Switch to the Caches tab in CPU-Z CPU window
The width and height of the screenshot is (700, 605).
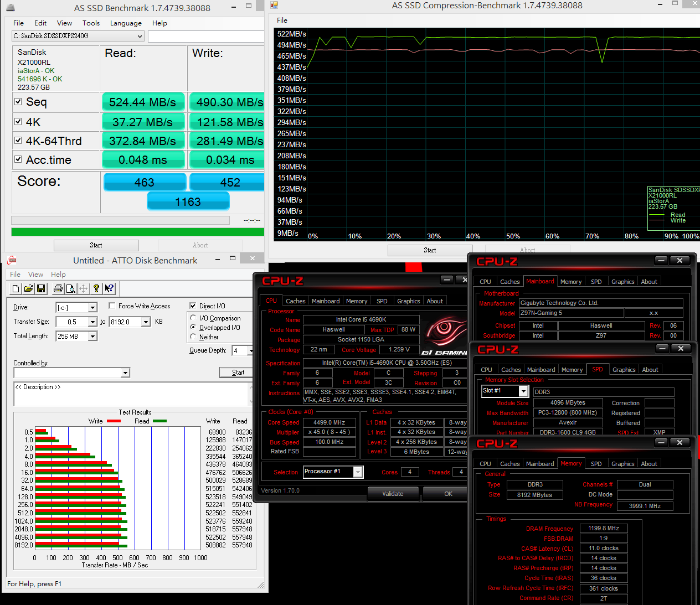pyautogui.click(x=295, y=301)
